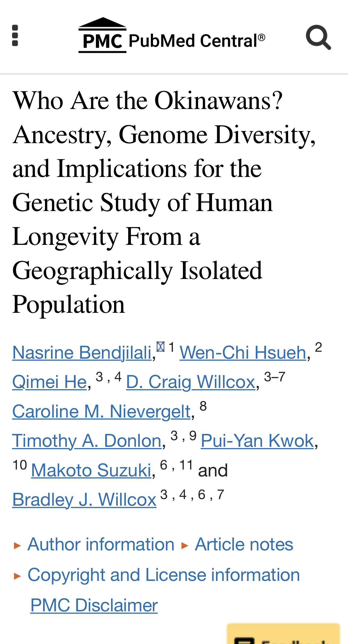The width and height of the screenshot is (353, 644).
Task: Open the three-dot menu icon
Action: [15, 36]
